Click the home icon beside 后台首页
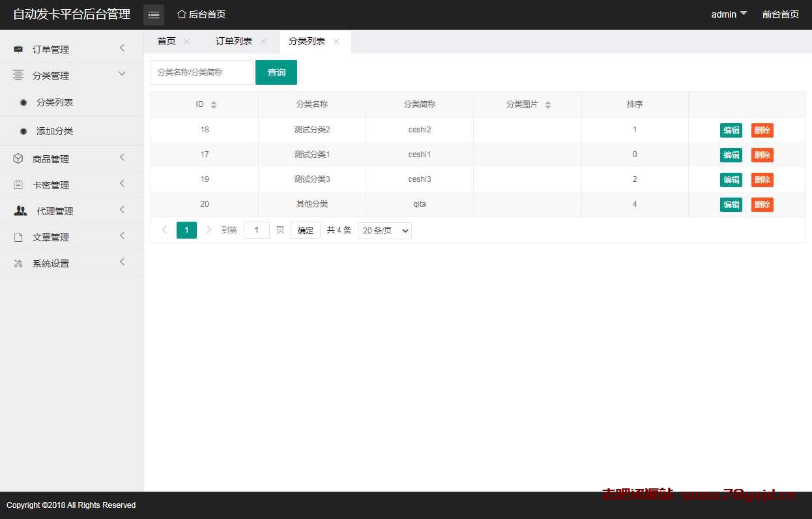The width and height of the screenshot is (812, 519). click(x=182, y=14)
